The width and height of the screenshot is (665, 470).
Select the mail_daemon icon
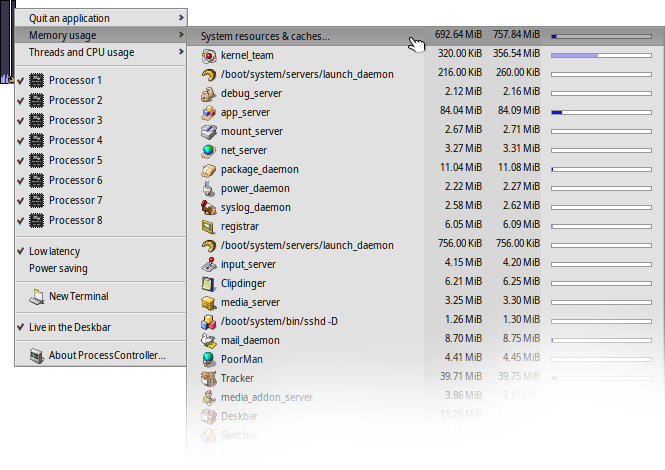pos(208,341)
